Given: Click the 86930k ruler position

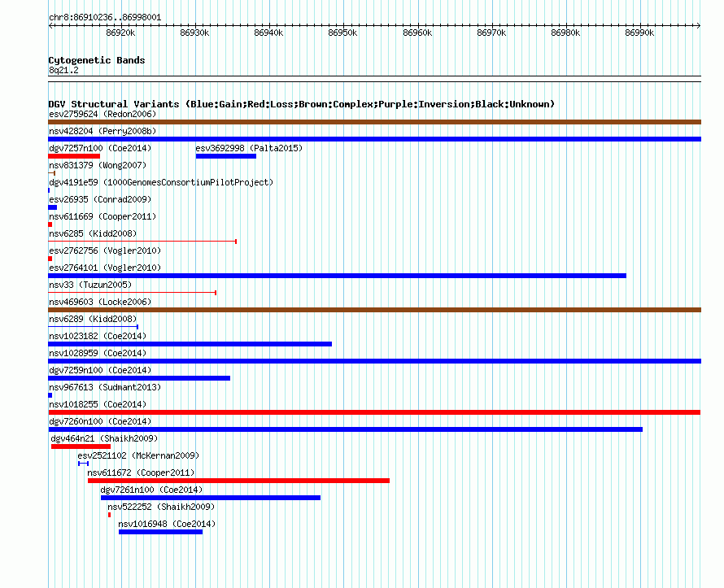Looking at the screenshot, I should (x=194, y=33).
